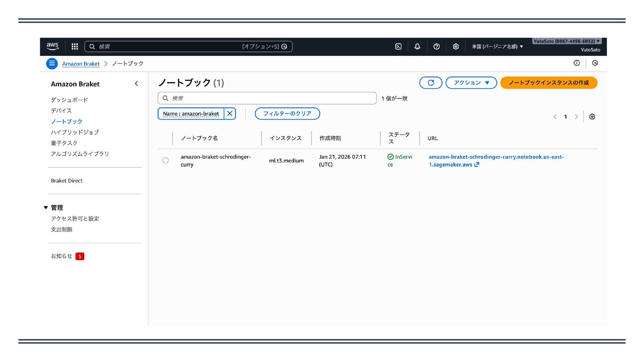Refresh the notebook list
644x362 pixels.
point(431,83)
